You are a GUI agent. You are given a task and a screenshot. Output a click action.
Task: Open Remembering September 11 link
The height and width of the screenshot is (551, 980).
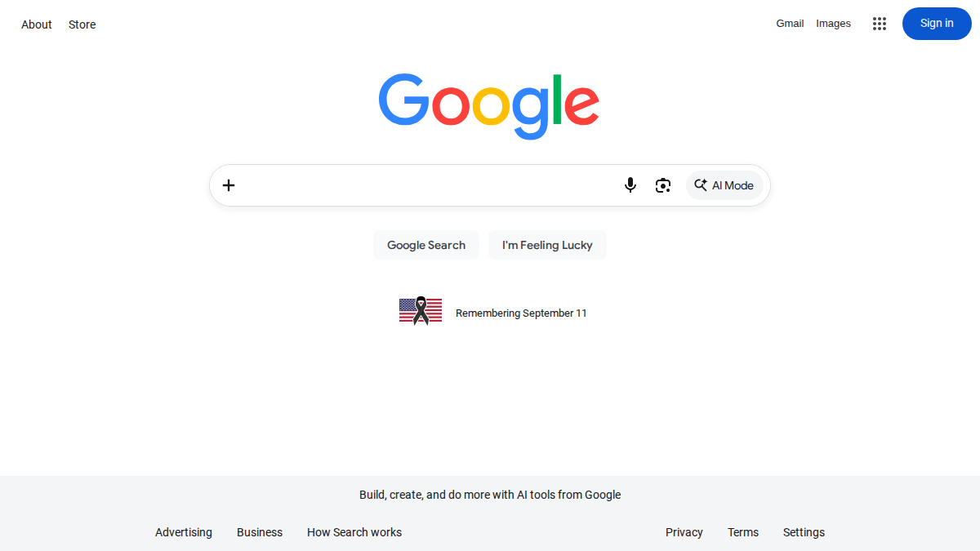coord(521,313)
